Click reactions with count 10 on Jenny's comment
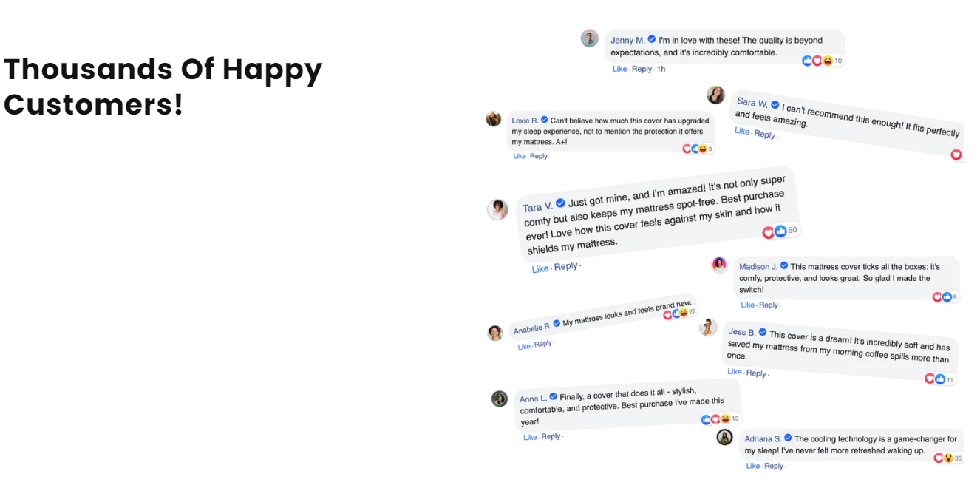 822,61
